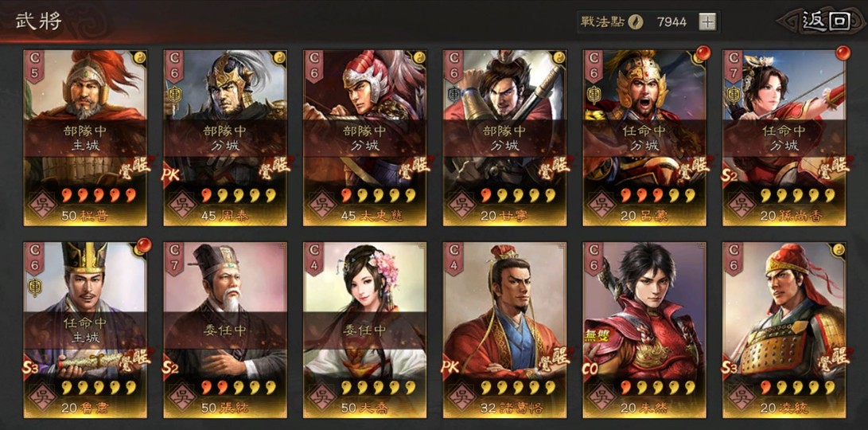Click the 武將 page title
The width and height of the screenshot is (868, 430).
click(x=39, y=22)
